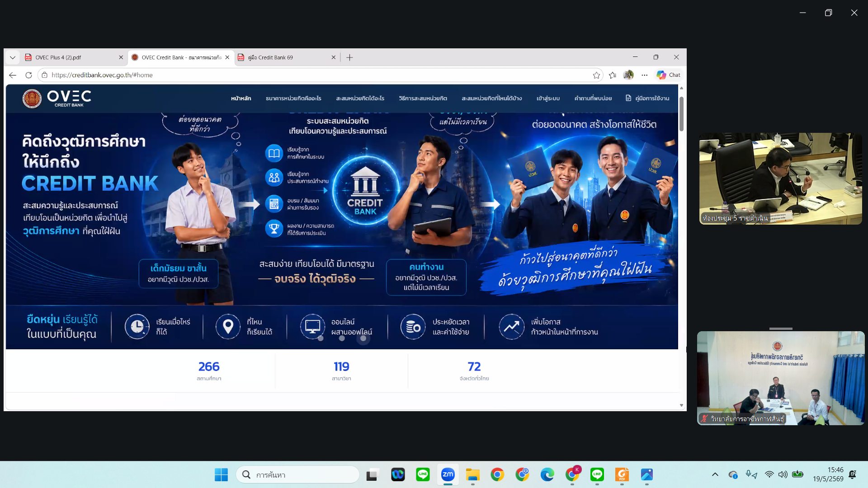View site information lock icon

click(x=44, y=75)
